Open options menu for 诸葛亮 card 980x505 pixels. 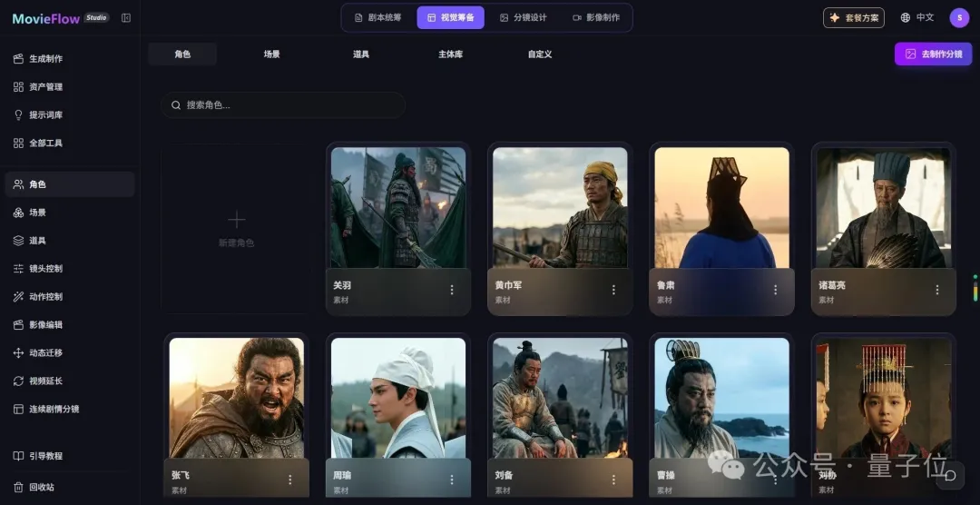937,290
